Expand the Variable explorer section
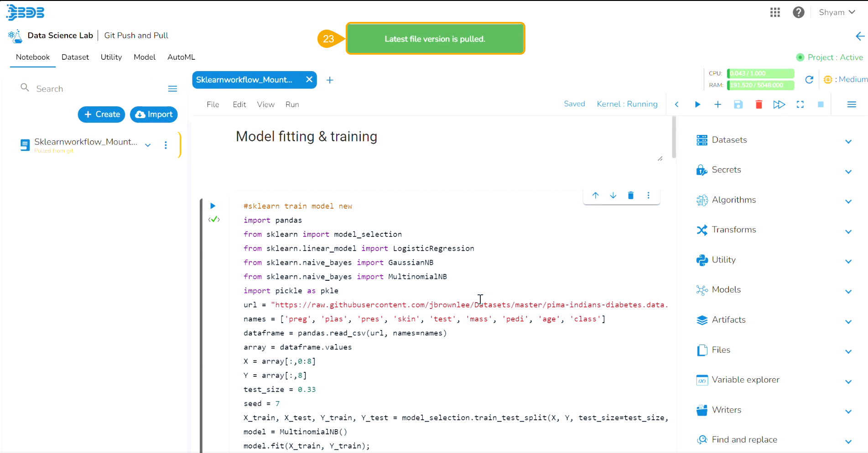The width and height of the screenshot is (868, 453). click(x=848, y=381)
